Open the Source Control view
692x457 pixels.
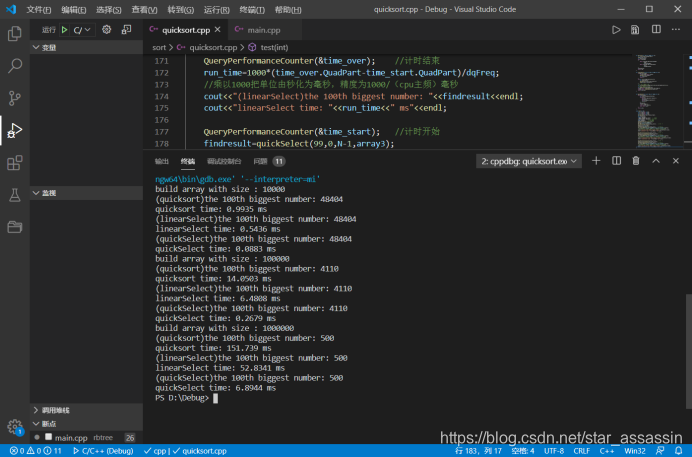click(15, 98)
